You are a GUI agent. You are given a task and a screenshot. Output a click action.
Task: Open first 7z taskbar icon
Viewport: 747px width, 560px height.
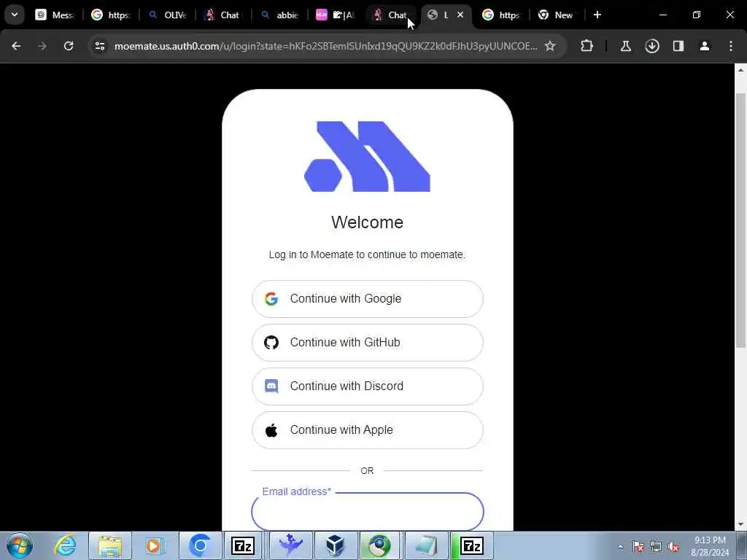[x=243, y=545]
